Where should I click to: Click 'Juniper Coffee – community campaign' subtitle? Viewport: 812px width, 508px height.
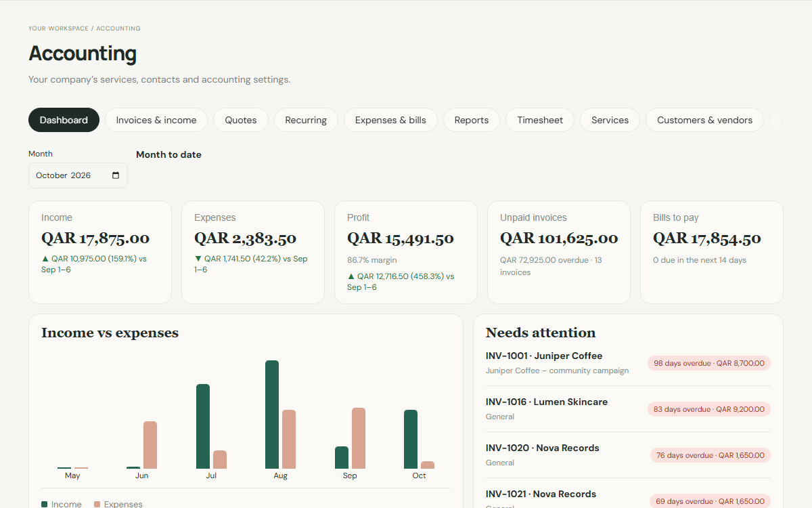pos(557,371)
